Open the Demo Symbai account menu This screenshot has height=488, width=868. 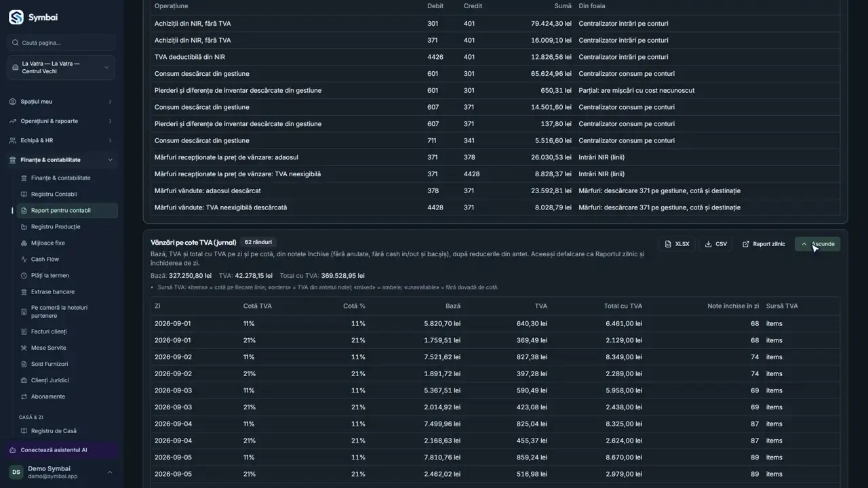(x=61, y=472)
